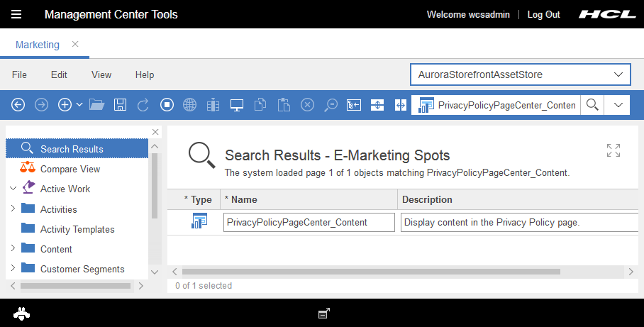Screen dimensions: 644x327
Task: Click the PrivacyPolicyPageCenter_Content name field
Action: 309,222
